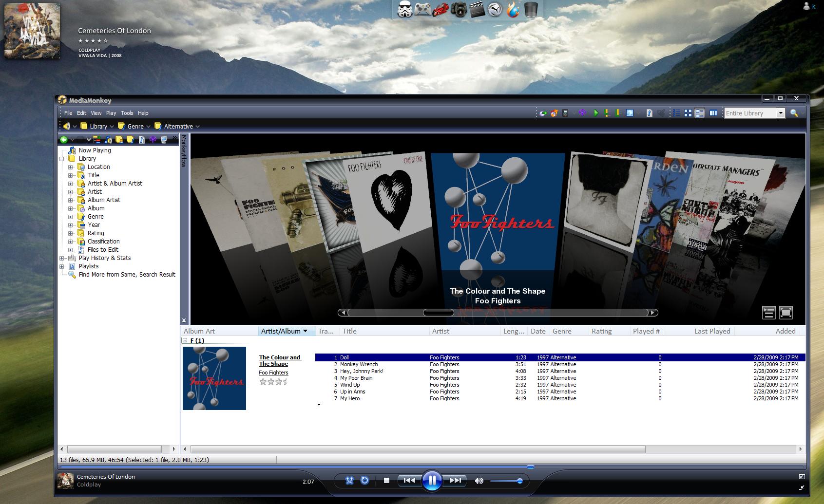The width and height of the screenshot is (824, 504).
Task: Click the column browser view icon
Action: click(x=713, y=113)
